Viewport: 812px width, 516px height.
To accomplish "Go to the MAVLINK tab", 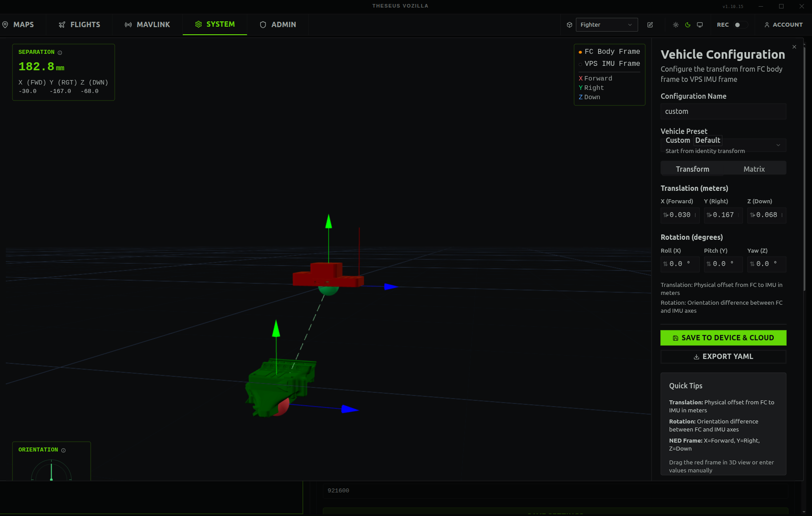I will click(x=147, y=25).
